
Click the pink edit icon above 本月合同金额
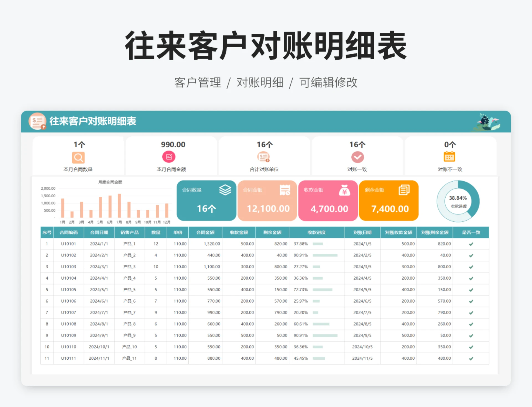(169, 156)
